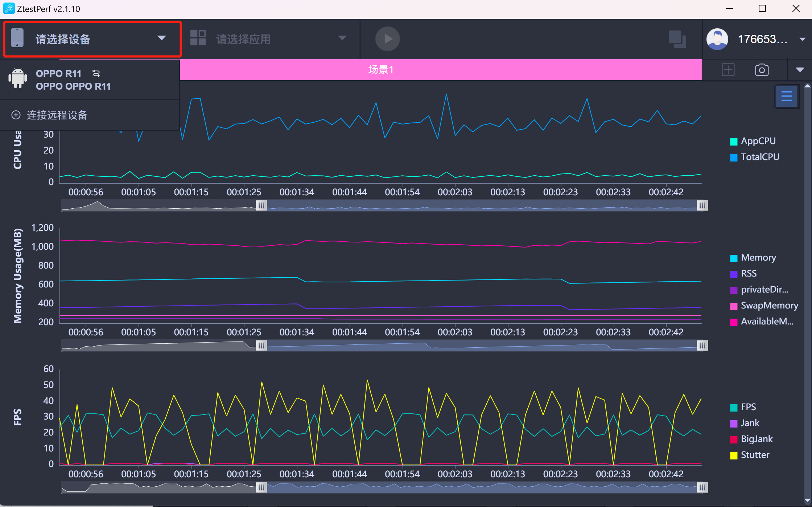Click the user avatar picture
The width and height of the screenshot is (812, 507).
(717, 39)
